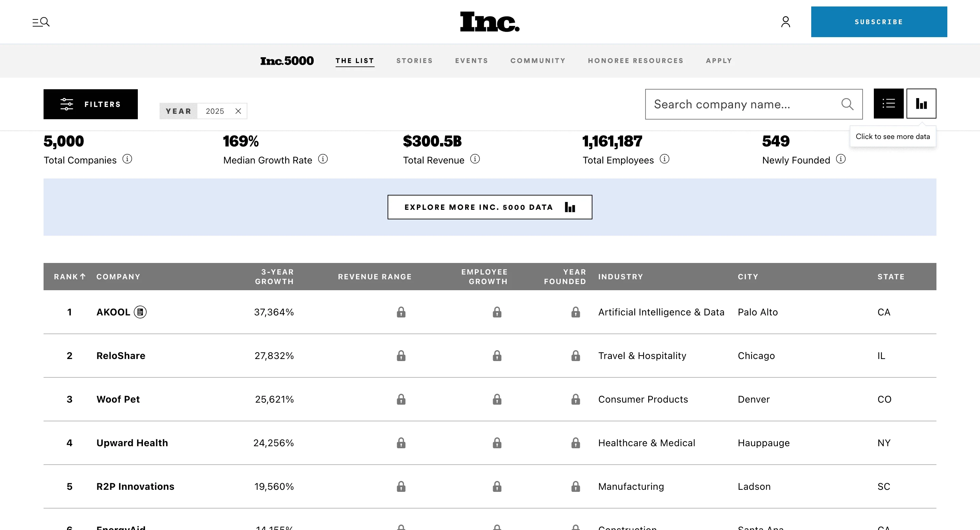Click AKOOL's company profile document icon
Viewport: 980px width, 530px height.
[141, 312]
